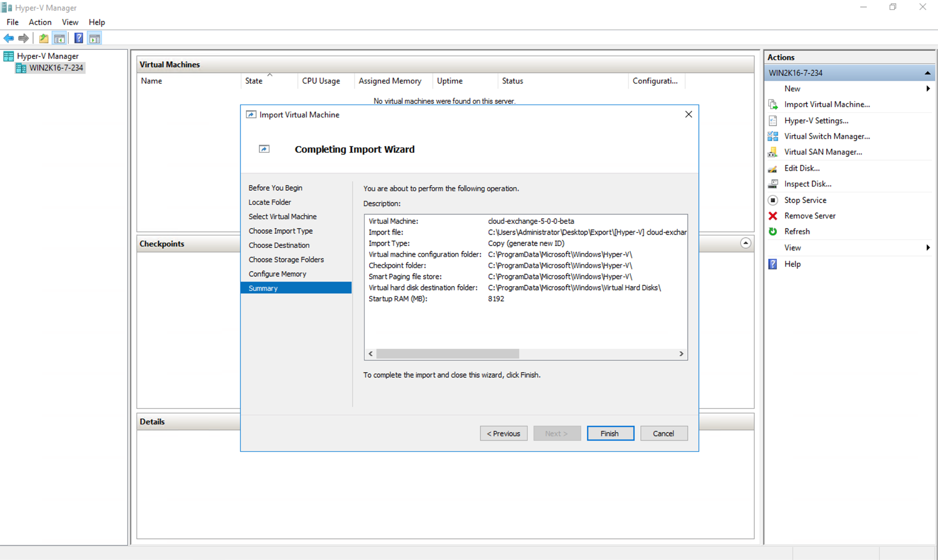Click the Import Virtual Machine dialog title icon
The width and height of the screenshot is (938, 560).
[251, 114]
